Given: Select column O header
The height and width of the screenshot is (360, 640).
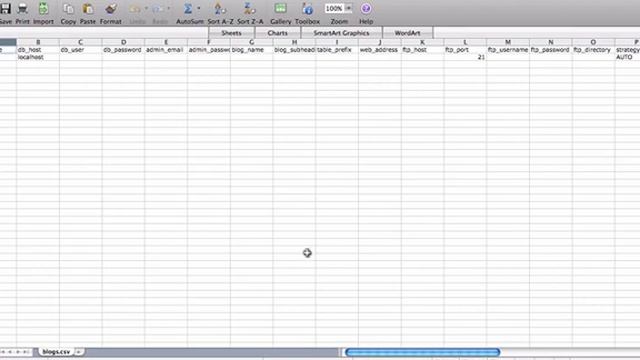Looking at the screenshot, I should [593, 42].
